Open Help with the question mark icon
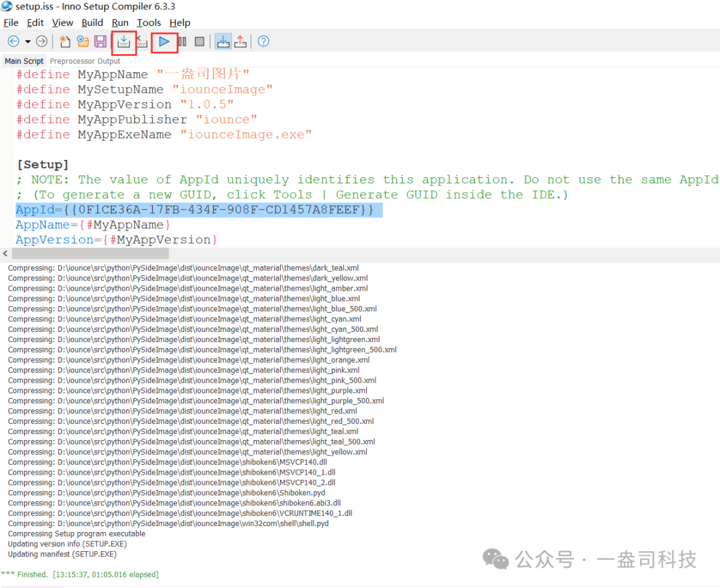720x588 pixels. pos(263,42)
